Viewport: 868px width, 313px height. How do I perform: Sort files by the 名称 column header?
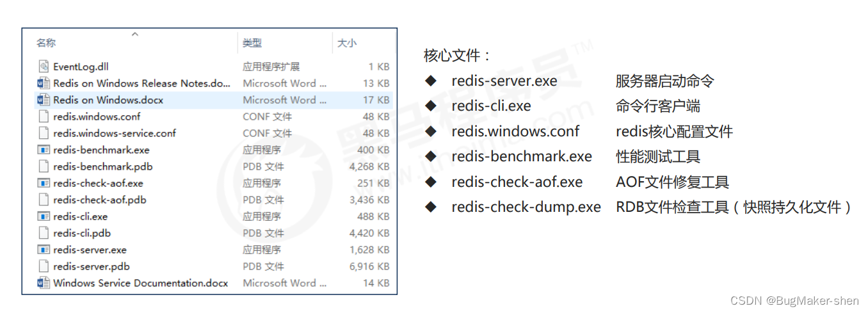point(46,43)
